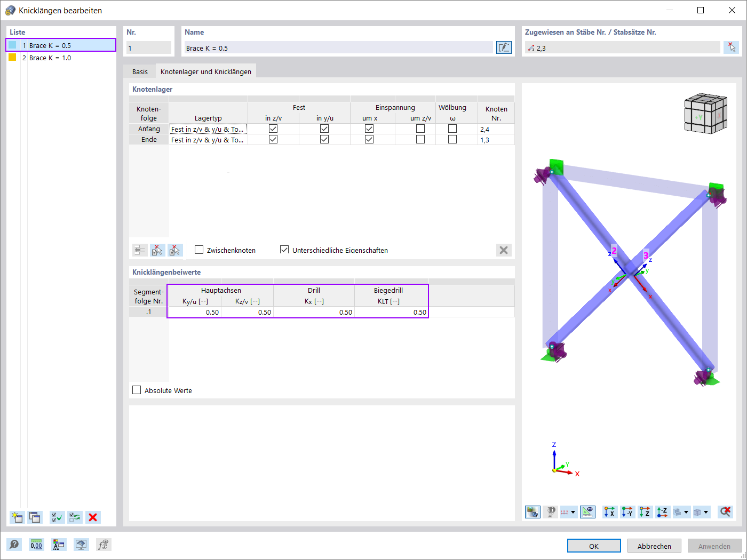Click the left delete-with-cursor icon under Knotenlager
The height and width of the screenshot is (560, 747).
(x=157, y=250)
